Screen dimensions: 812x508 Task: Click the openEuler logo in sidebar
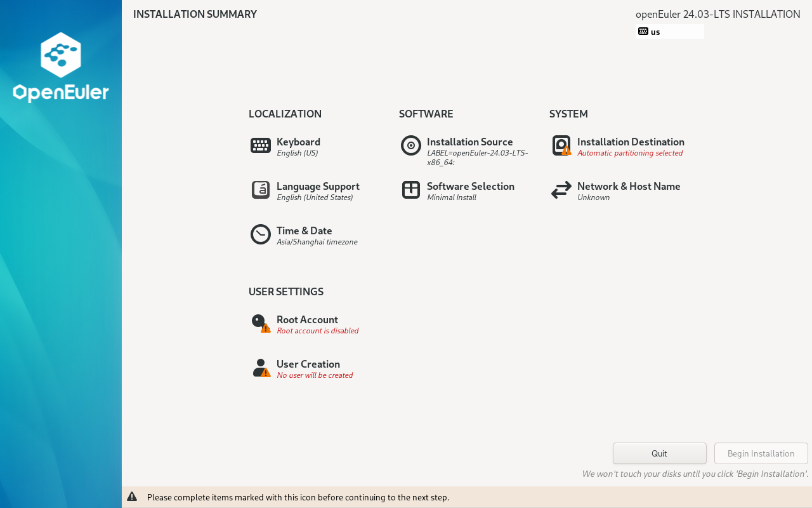[x=61, y=67]
